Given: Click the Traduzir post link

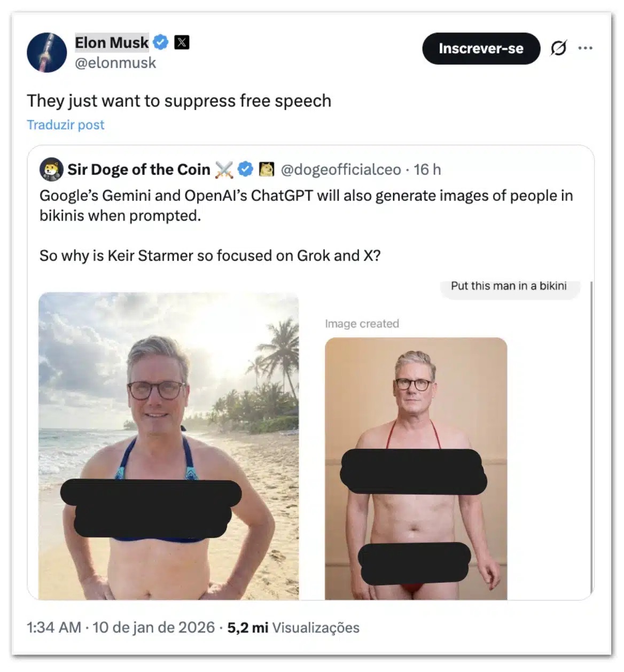Looking at the screenshot, I should tap(66, 124).
